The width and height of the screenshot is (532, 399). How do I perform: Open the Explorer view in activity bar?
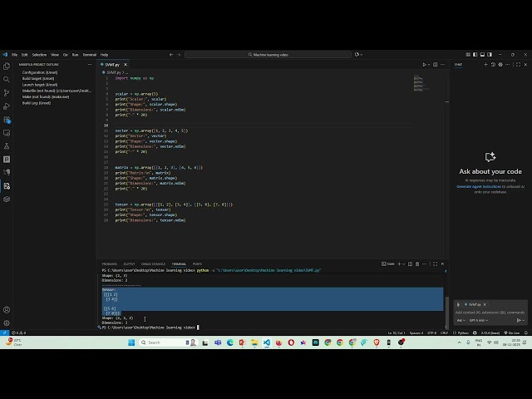(x=7, y=66)
